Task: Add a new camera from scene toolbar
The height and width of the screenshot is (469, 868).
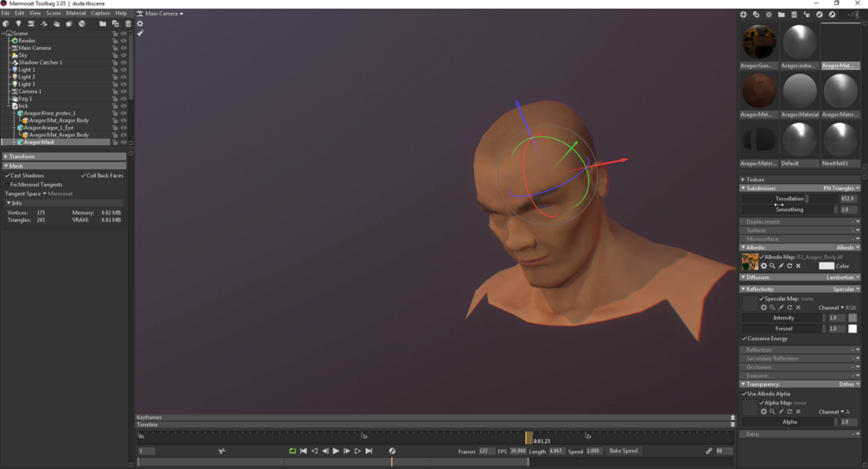Action: click(x=32, y=24)
